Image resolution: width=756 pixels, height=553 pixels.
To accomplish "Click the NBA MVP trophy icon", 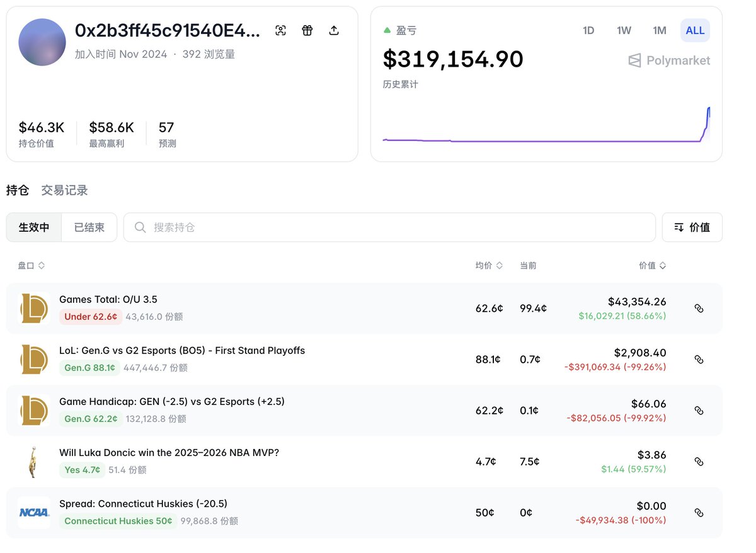I will coord(34,461).
